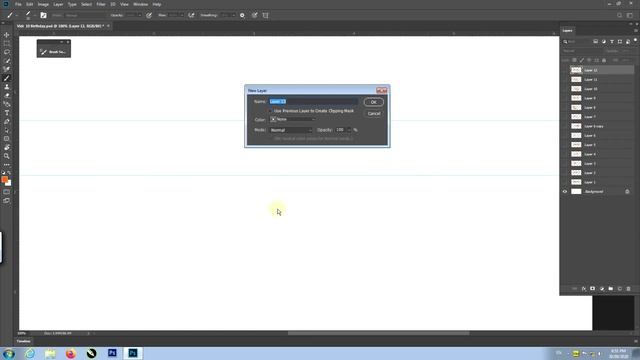Click the orange foreground color swatch
This screenshot has height=360, width=640.
4,179
